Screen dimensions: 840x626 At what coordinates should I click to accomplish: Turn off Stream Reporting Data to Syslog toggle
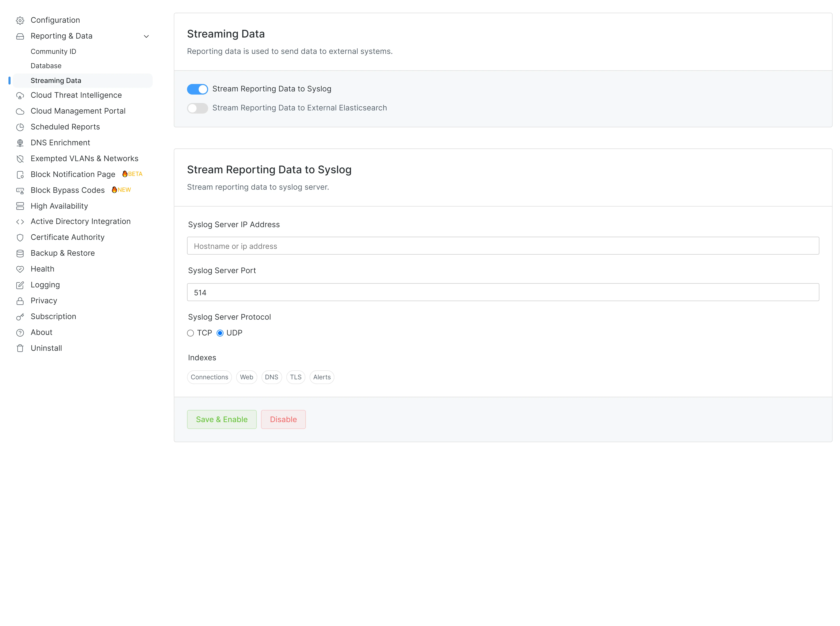pos(197,89)
